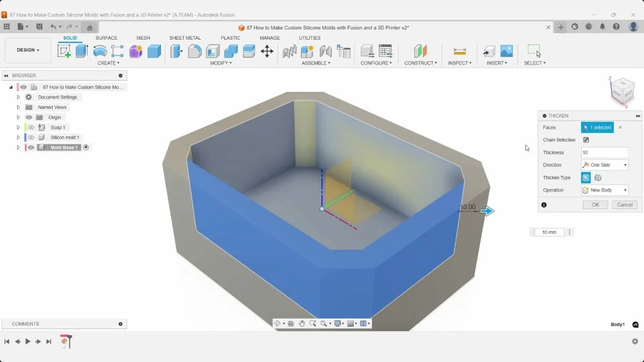
Task: Select the Press Pull tool
Action: (x=176, y=51)
